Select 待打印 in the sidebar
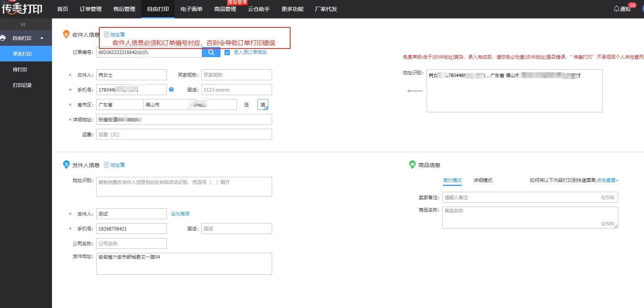 20,69
